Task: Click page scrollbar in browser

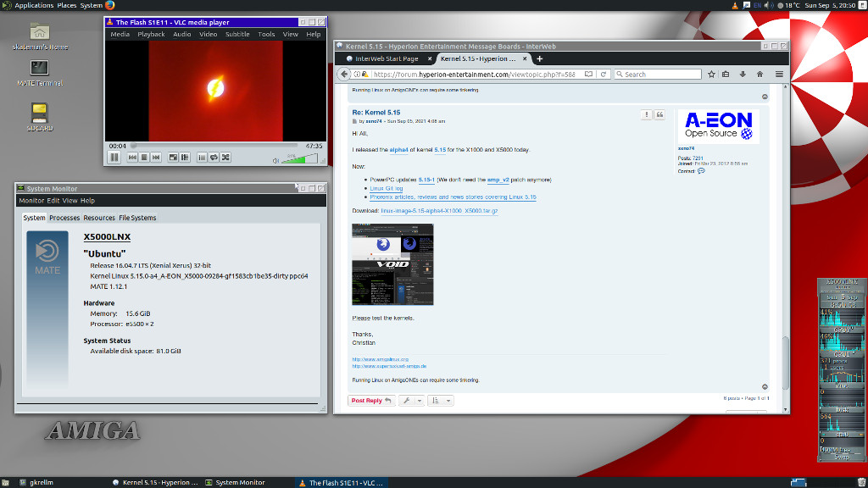Action: [786, 363]
